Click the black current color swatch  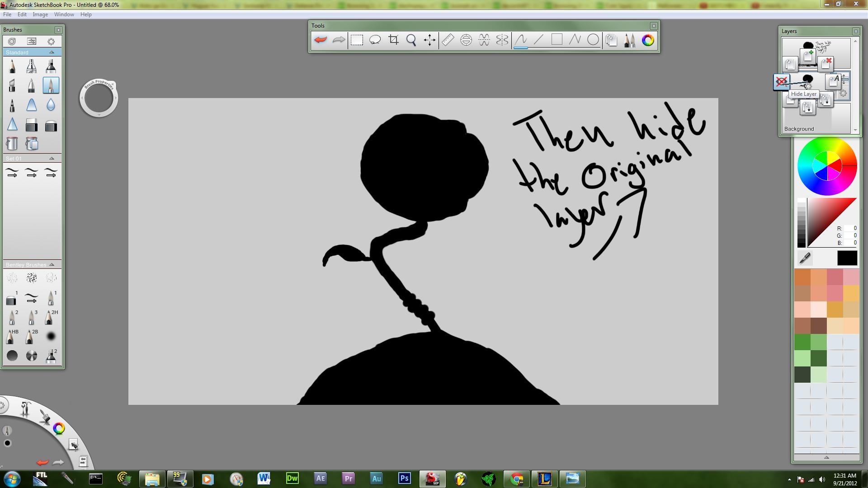tap(847, 258)
